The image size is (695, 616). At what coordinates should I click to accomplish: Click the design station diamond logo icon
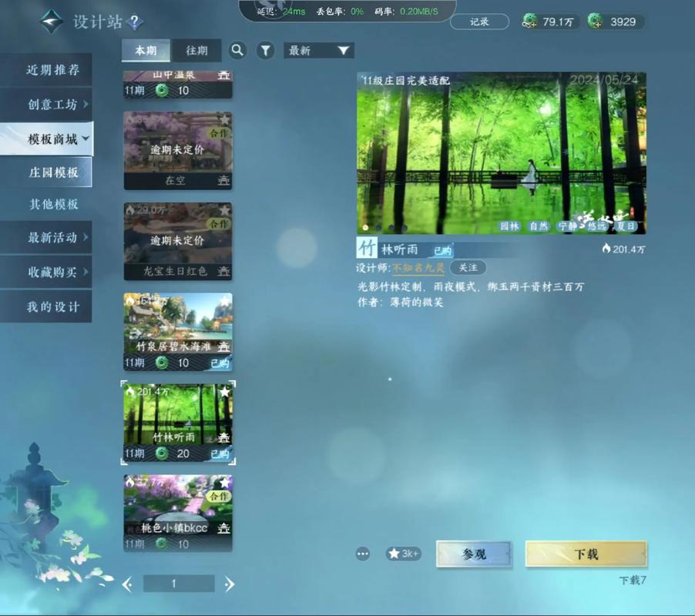[52, 22]
